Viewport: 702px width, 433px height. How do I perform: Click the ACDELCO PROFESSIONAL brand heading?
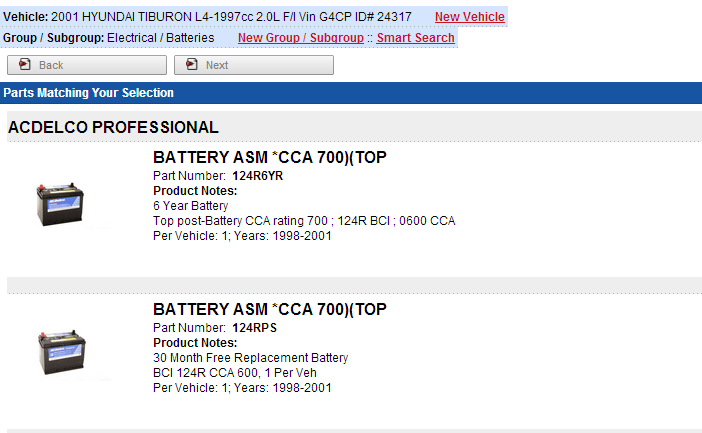[113, 127]
